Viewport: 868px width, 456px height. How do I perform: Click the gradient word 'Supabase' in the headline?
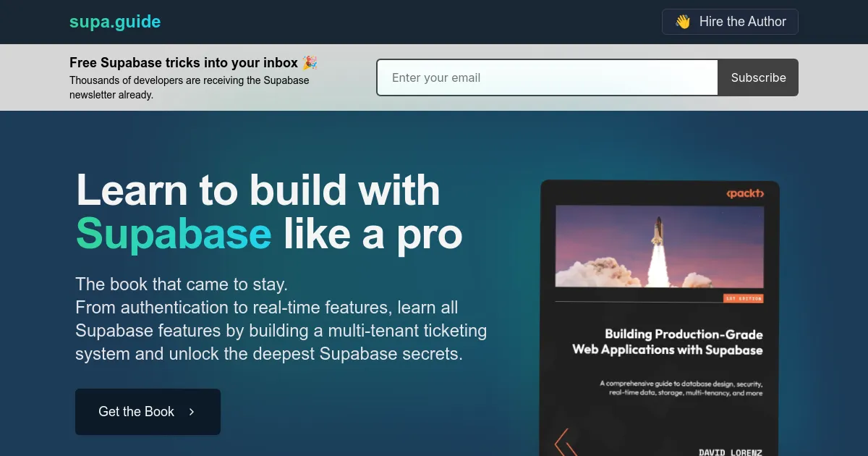click(174, 234)
